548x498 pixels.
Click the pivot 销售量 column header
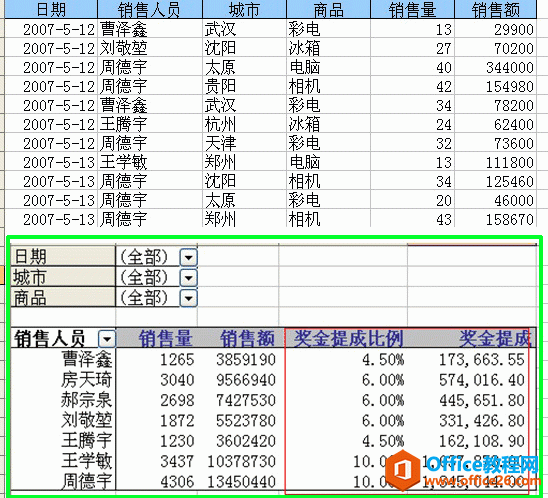tap(166, 338)
